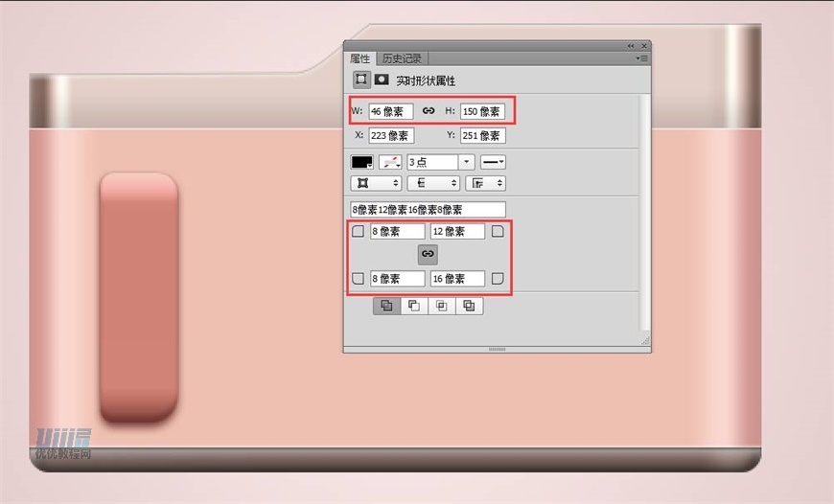The width and height of the screenshot is (834, 504).
Task: Open the stroke line style dropdown
Action: [x=493, y=162]
